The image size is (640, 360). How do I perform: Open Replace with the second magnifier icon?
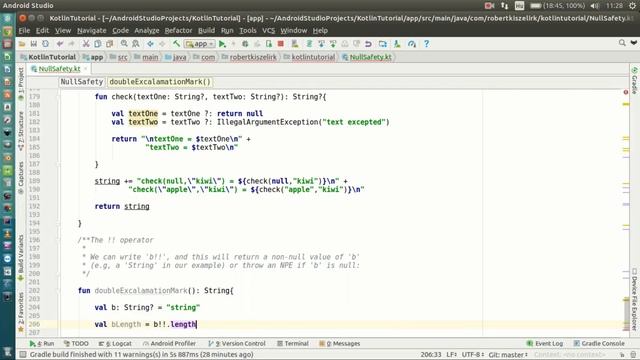coord(136,44)
